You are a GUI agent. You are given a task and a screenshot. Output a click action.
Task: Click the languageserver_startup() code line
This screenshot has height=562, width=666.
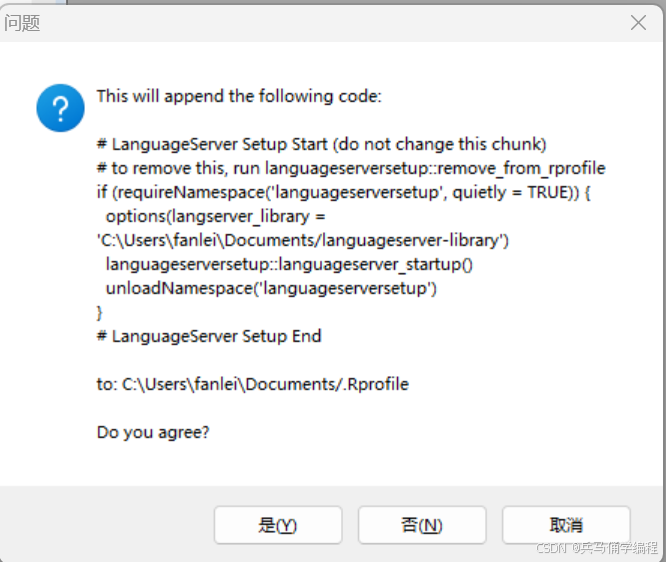289,265
